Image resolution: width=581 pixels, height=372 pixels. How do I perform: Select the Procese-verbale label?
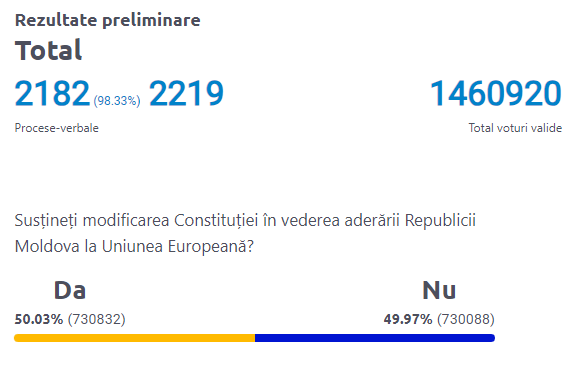(57, 128)
